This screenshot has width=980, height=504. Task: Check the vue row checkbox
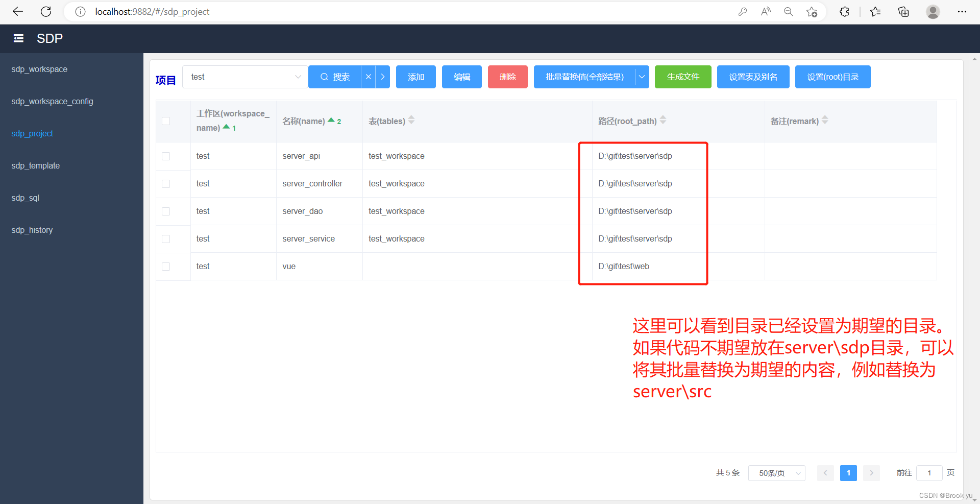[166, 267]
